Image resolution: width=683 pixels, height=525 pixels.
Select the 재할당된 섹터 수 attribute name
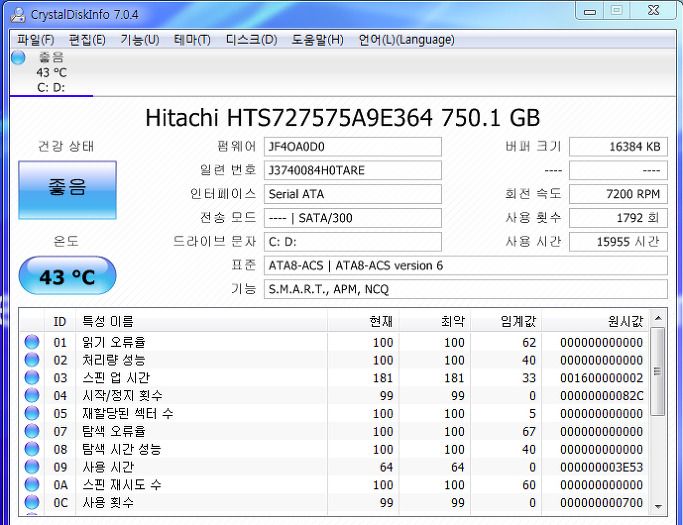coord(128,413)
